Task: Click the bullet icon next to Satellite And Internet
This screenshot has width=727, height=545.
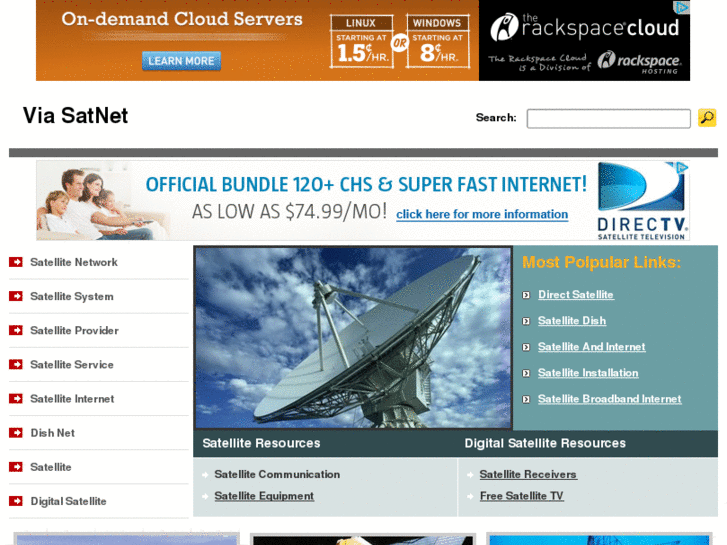Action: 526,347
